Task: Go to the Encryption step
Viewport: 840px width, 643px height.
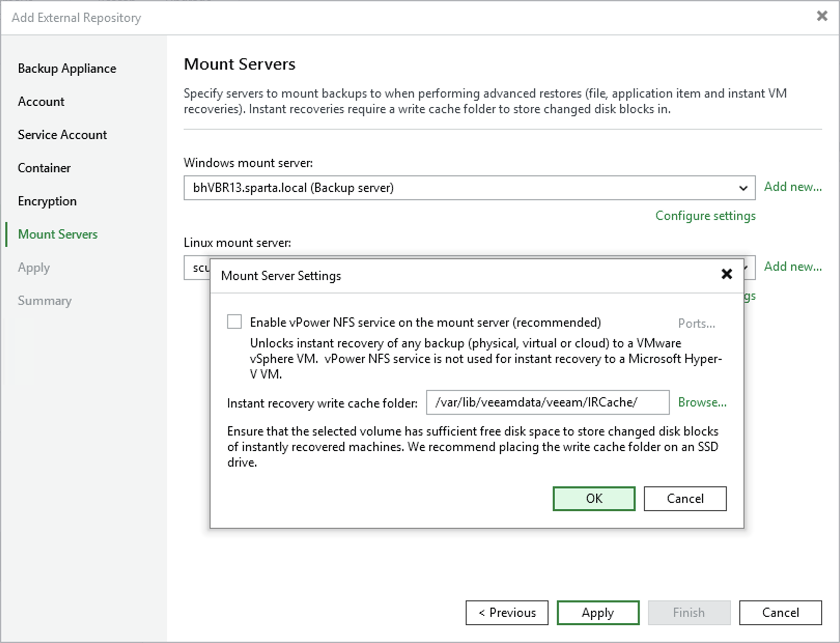Action: [x=47, y=201]
